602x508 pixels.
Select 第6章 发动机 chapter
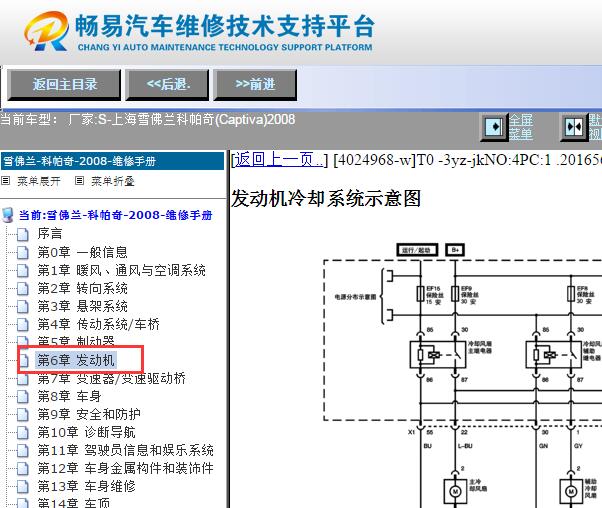click(x=76, y=360)
